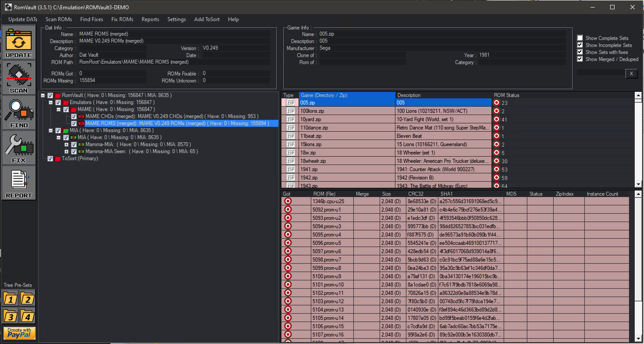Click the RomVault app icon in title bar
The width and height of the screenshot is (644, 344).
[8, 7]
